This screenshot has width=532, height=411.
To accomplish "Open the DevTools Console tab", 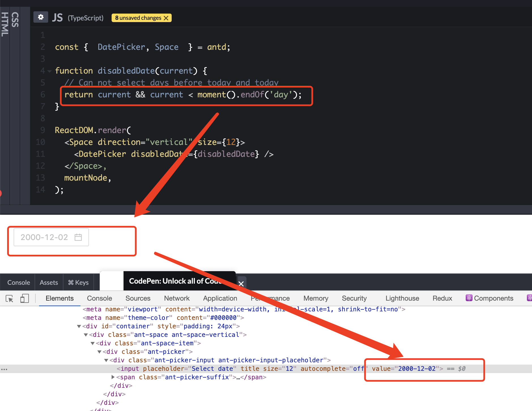I will tap(99, 298).
